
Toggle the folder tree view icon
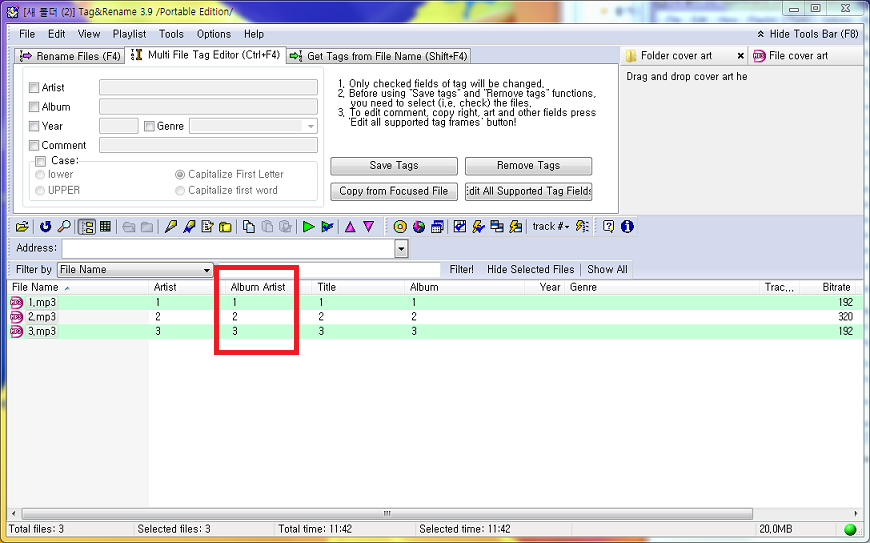pos(87,226)
